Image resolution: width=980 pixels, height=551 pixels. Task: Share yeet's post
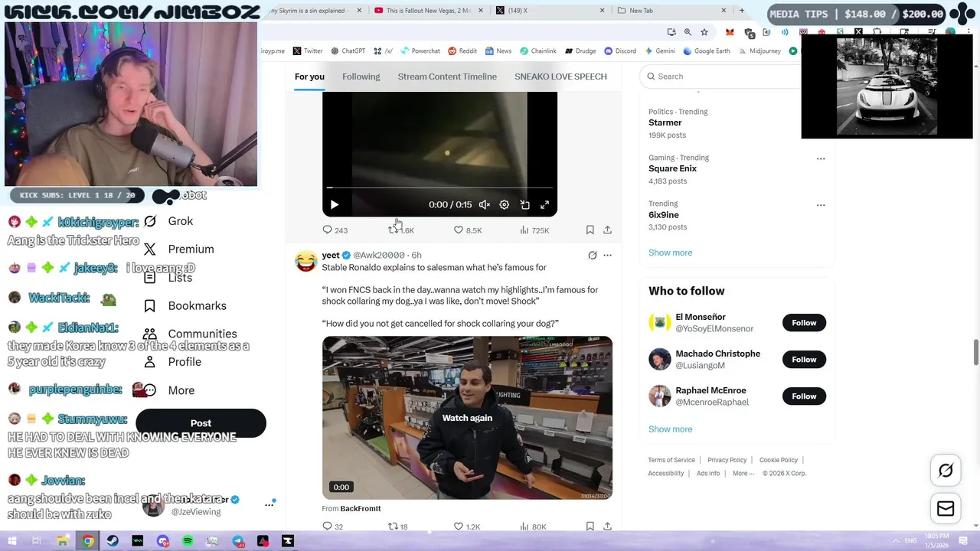pyautogui.click(x=607, y=527)
